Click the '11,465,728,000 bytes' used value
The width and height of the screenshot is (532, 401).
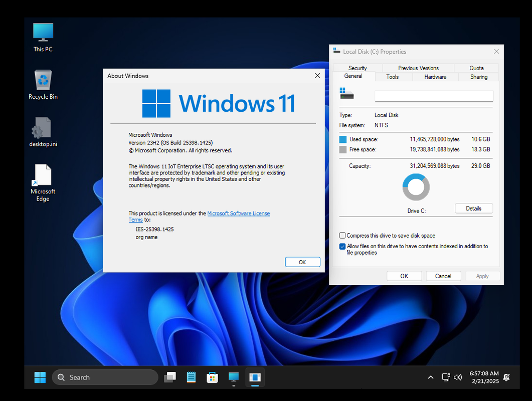435,139
